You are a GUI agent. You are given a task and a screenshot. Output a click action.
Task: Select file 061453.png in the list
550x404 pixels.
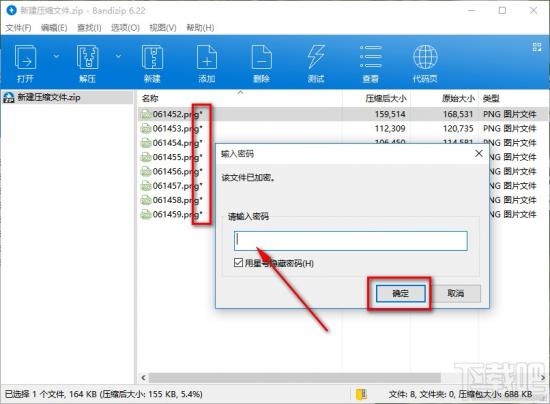pos(177,129)
